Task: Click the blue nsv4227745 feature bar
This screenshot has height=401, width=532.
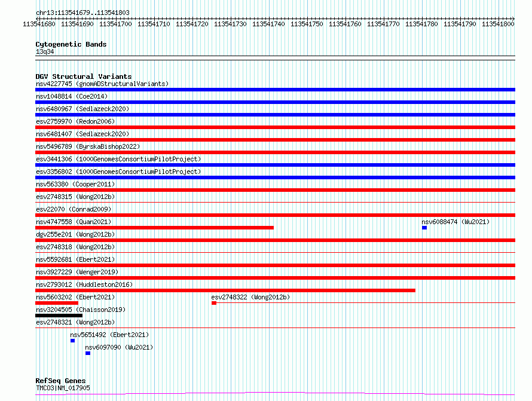Action: [275, 90]
